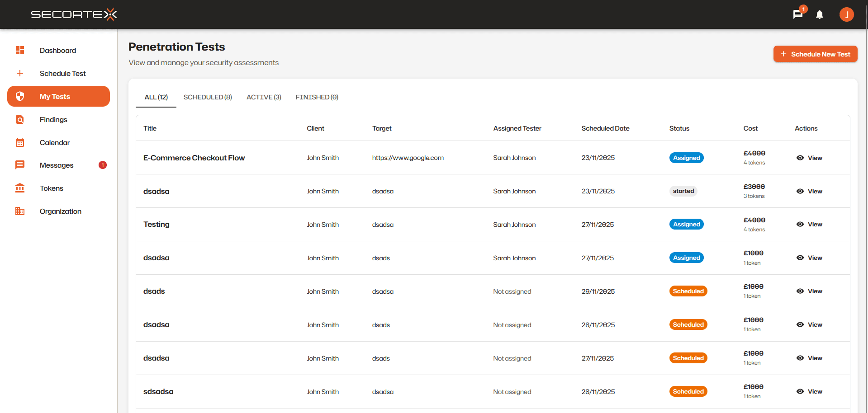This screenshot has height=413, width=868.
Task: Click Penetration Tests page heading
Action: (x=177, y=47)
